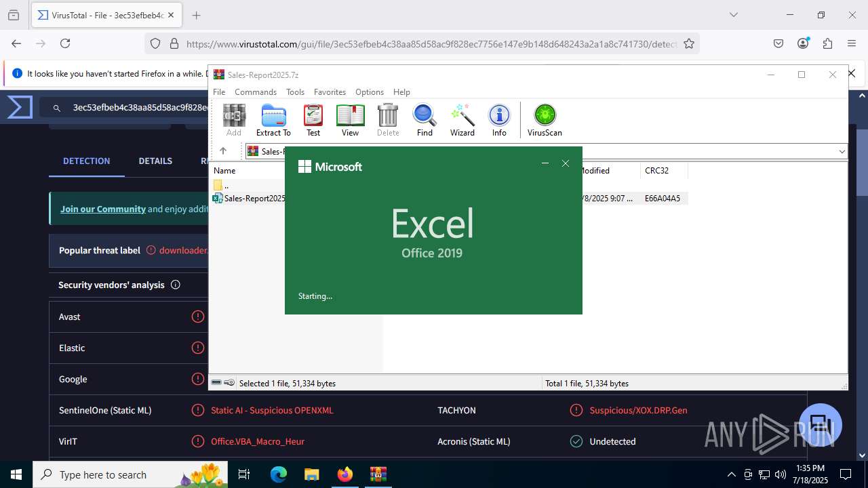Show archive Info
This screenshot has width=868, height=488.
[499, 121]
